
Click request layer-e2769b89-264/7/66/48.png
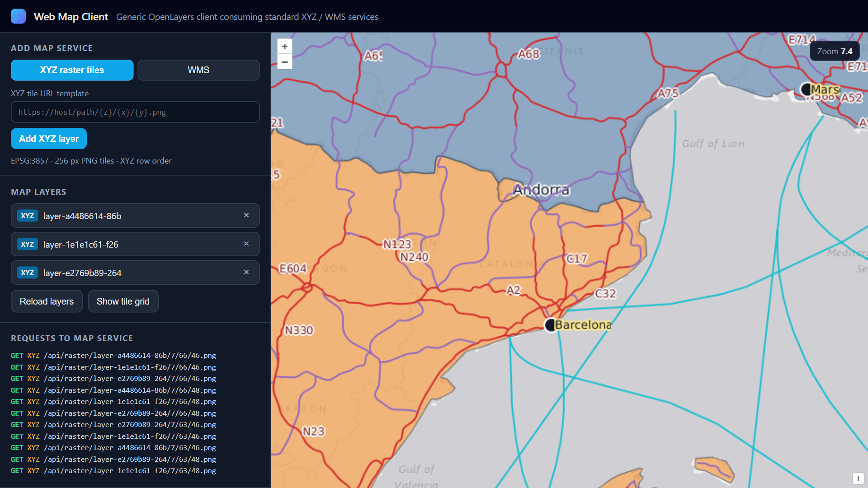pos(113,413)
